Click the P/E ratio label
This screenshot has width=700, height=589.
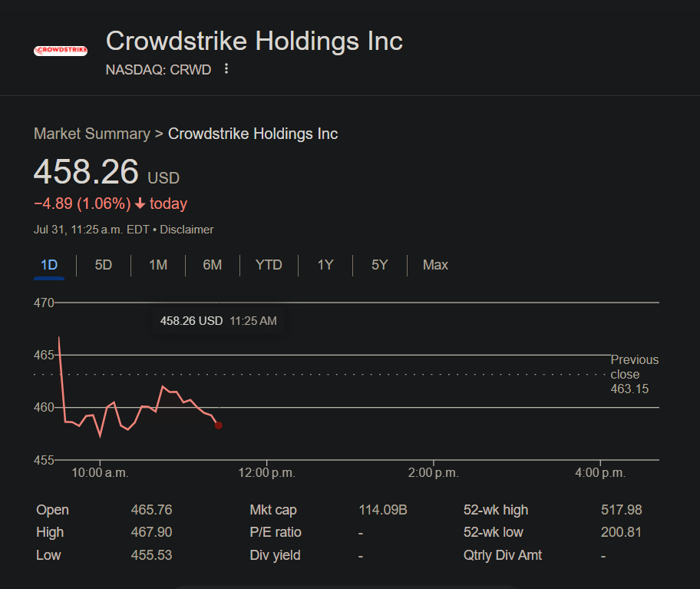tap(276, 532)
